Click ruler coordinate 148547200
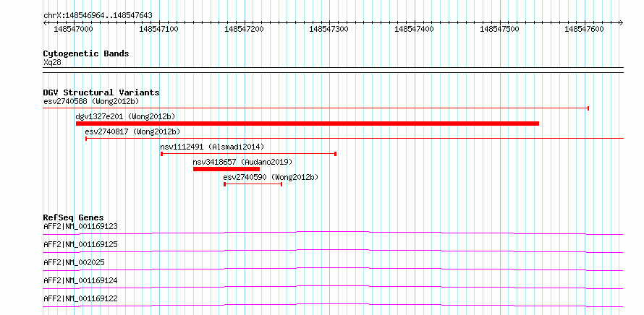This screenshot has width=644, height=315. tap(244, 29)
